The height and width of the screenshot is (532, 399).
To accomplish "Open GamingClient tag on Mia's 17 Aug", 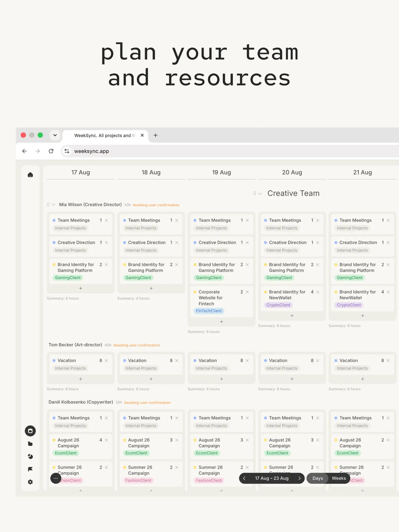I will 68,278.
